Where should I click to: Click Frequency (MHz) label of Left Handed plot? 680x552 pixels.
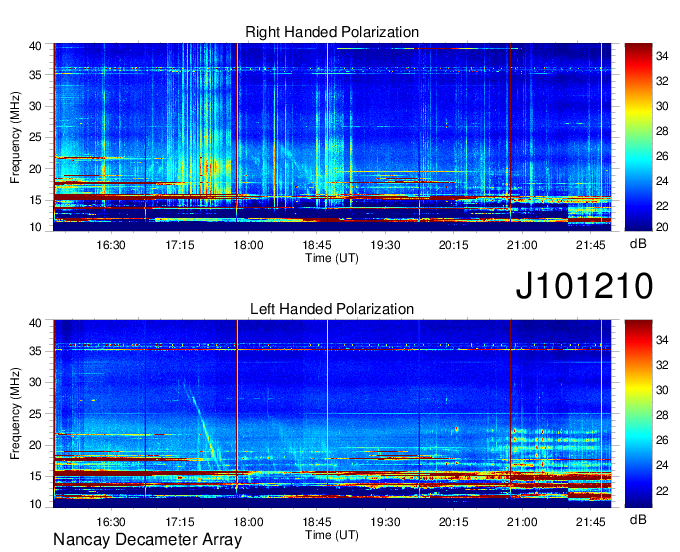15,414
